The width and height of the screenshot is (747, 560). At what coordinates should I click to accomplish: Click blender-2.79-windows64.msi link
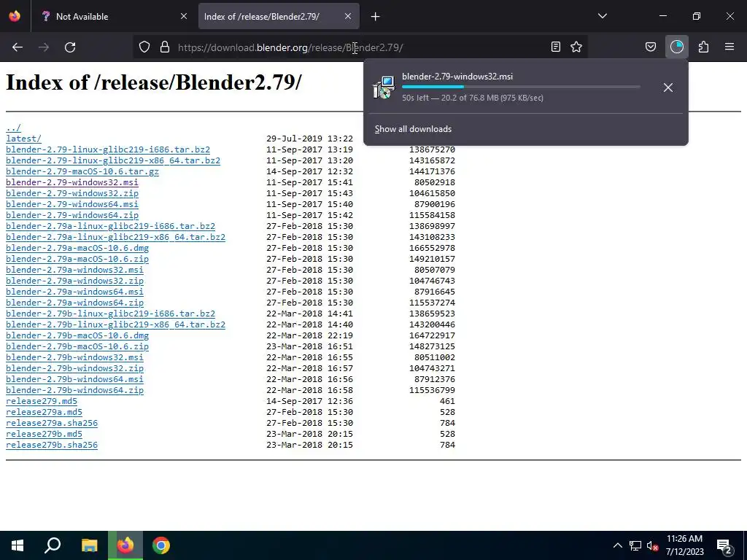(x=72, y=204)
